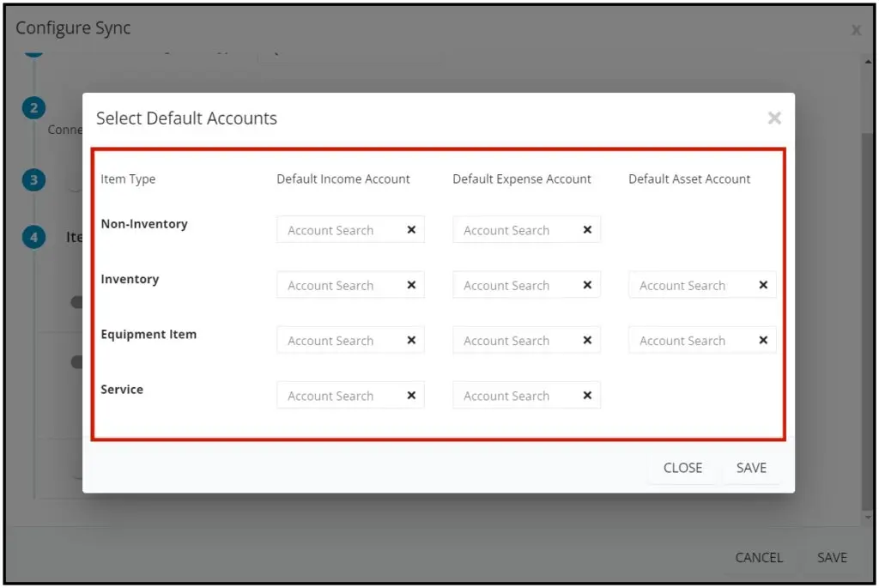Click the Non-Inventory row label
879x588 pixels.
[144, 224]
